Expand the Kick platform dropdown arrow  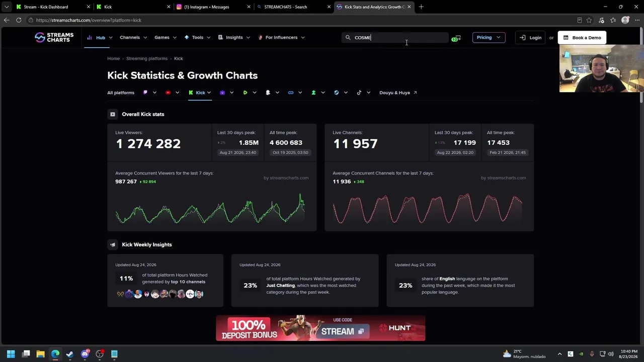[209, 93]
